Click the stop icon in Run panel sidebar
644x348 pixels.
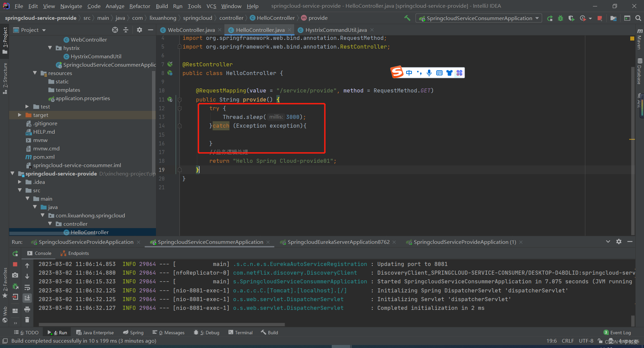click(x=15, y=264)
